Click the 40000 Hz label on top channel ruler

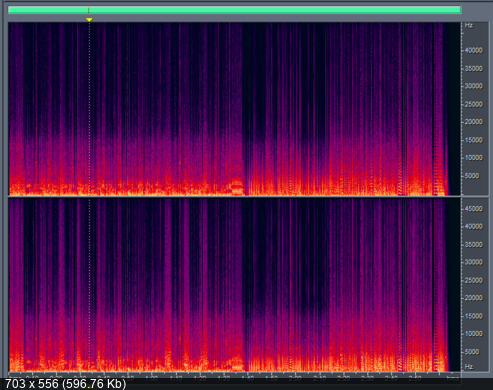point(474,50)
